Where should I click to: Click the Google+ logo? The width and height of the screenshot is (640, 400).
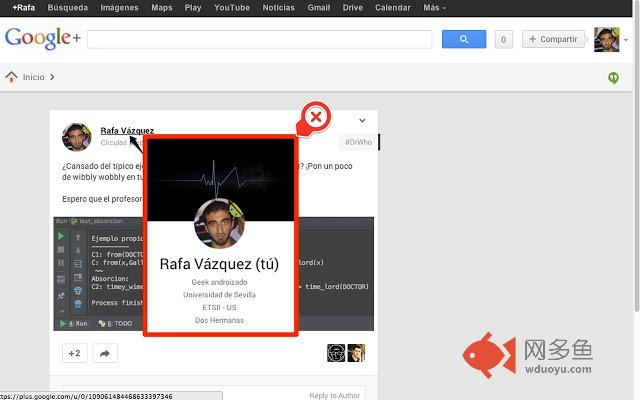tap(42, 38)
